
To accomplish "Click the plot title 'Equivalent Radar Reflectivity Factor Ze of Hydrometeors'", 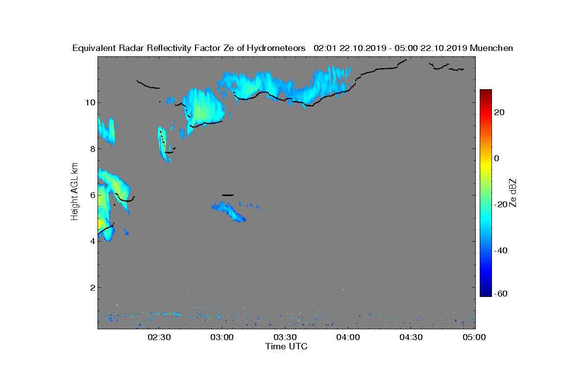I will point(189,48).
